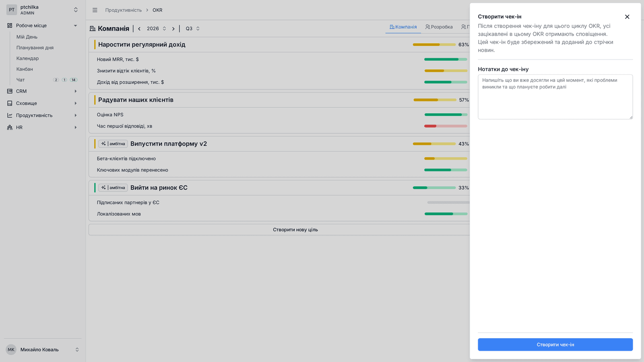644x362 pixels.
Task: Expand the ptchilka workspace switcher
Action: (76, 10)
